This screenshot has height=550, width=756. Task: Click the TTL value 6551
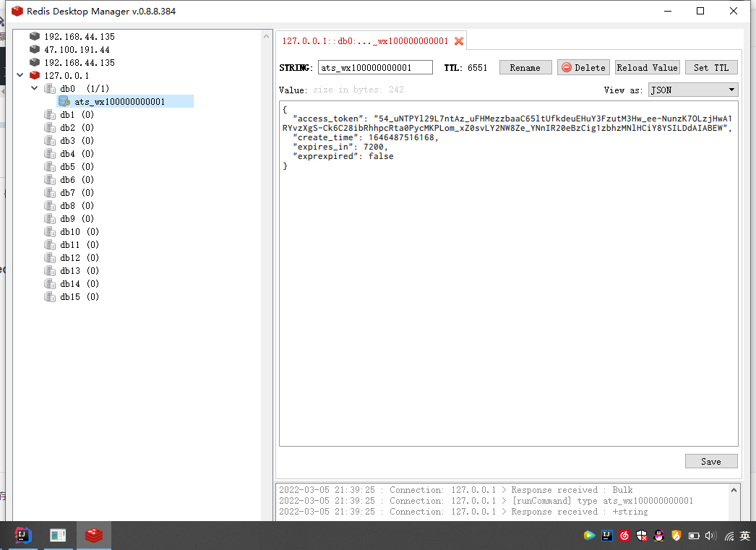pos(477,67)
